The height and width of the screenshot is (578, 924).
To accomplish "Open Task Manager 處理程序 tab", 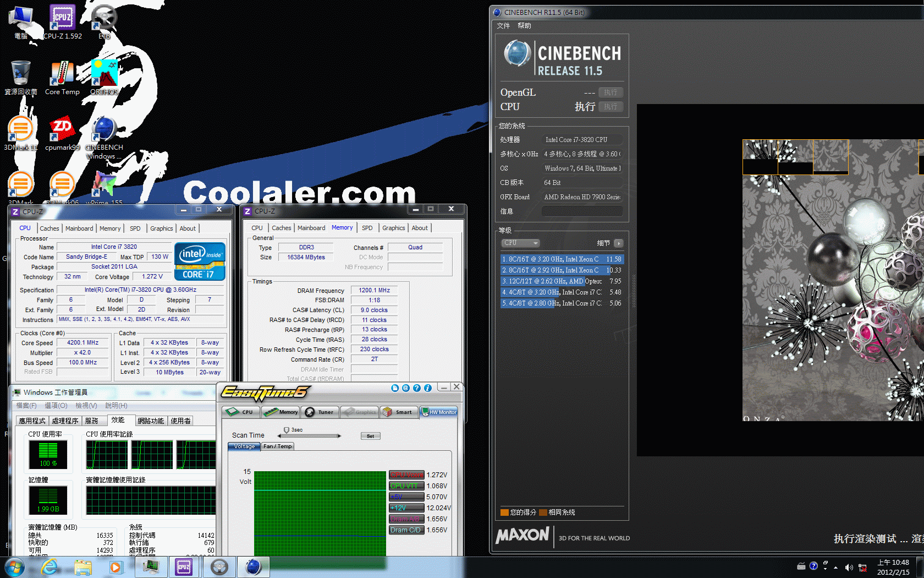I will [65, 421].
